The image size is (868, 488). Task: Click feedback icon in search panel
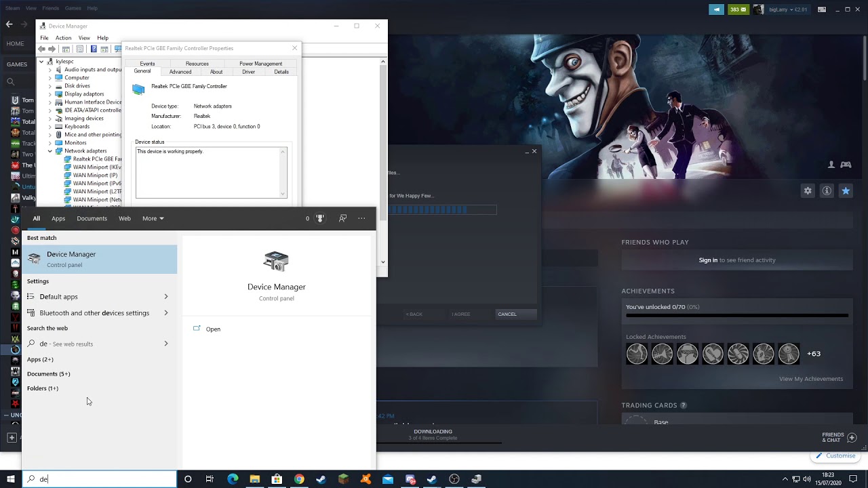342,218
